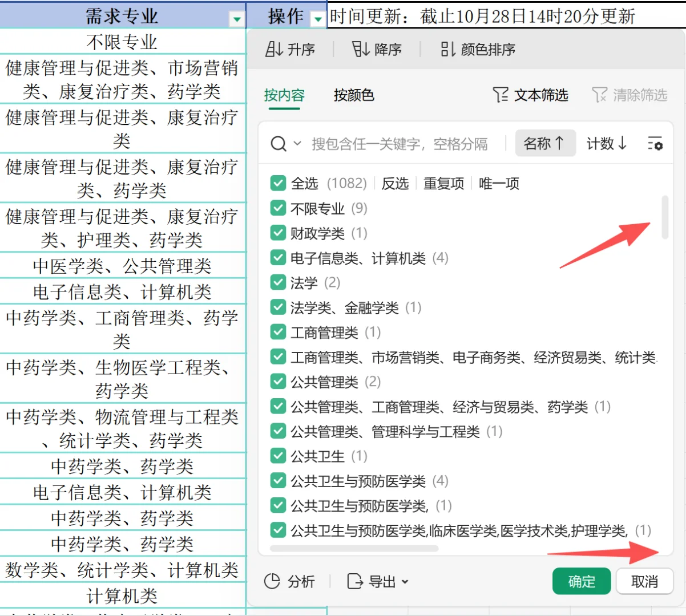Click the vertical scrollbar of filter list

[664, 217]
